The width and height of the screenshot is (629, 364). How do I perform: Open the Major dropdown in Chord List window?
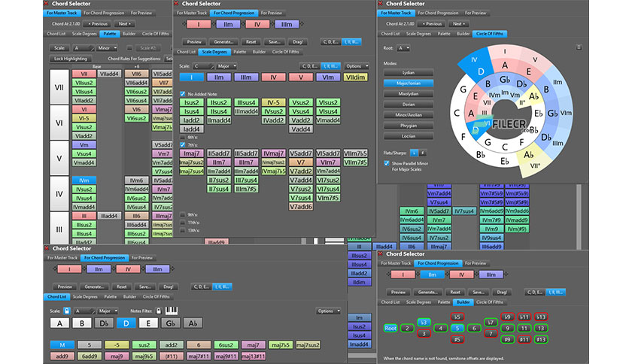pos(108,311)
